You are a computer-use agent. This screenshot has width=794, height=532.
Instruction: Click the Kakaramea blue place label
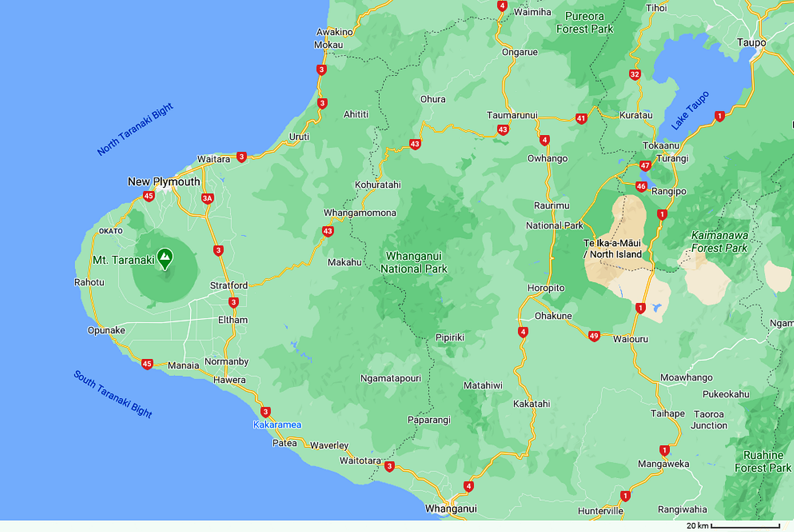point(277,425)
